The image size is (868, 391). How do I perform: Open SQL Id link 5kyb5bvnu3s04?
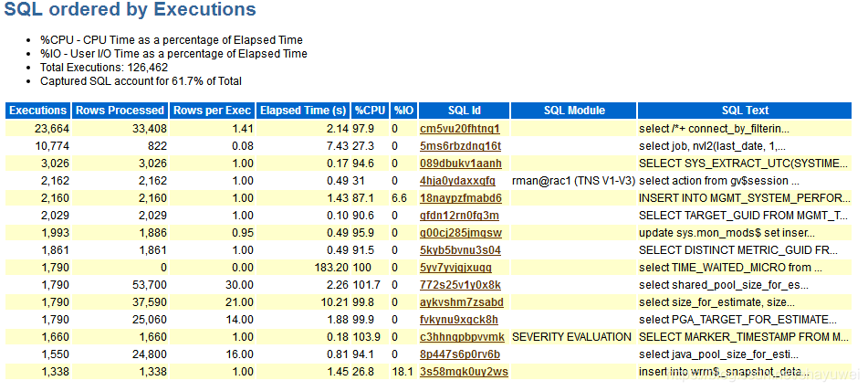pyautogui.click(x=461, y=249)
